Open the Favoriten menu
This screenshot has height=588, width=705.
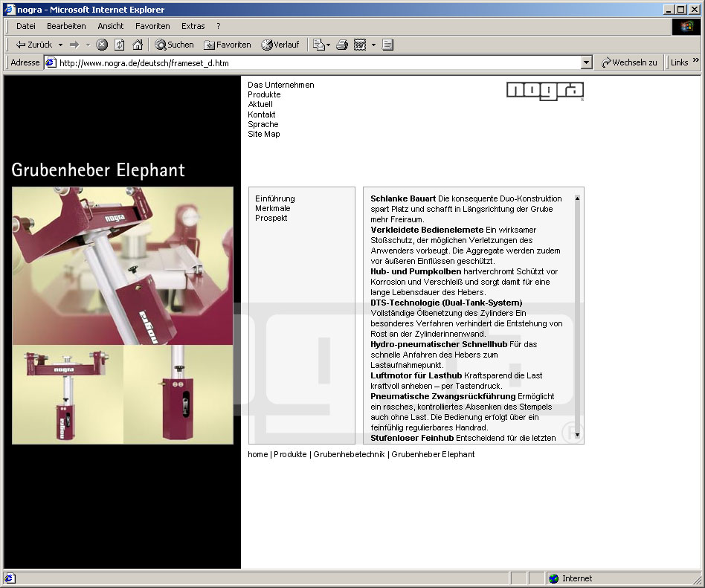(152, 26)
